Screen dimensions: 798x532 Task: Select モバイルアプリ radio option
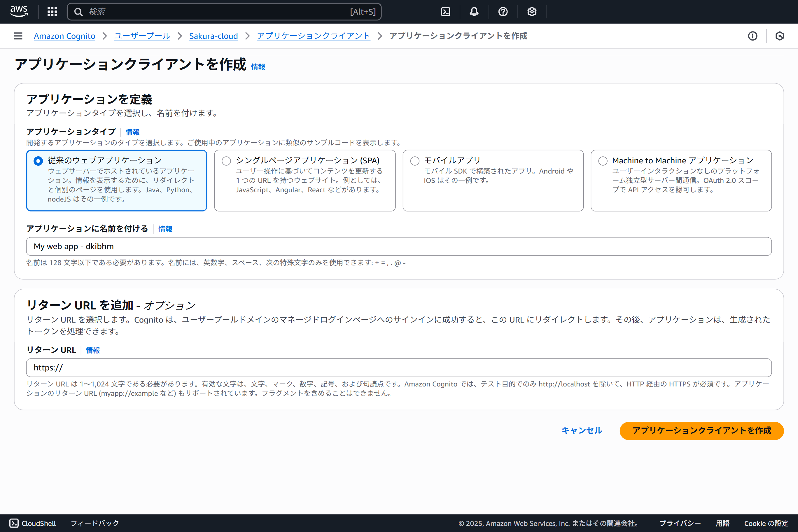point(415,161)
